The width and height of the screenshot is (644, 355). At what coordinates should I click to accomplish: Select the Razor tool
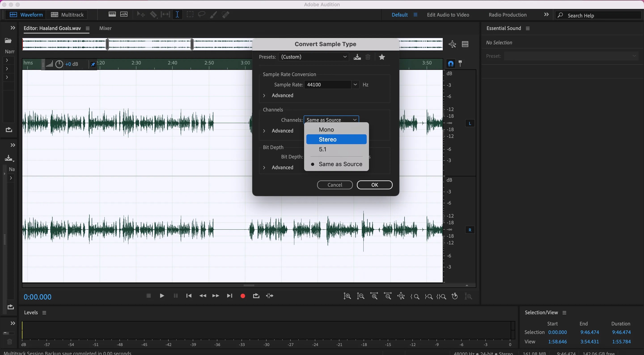pyautogui.click(x=153, y=14)
